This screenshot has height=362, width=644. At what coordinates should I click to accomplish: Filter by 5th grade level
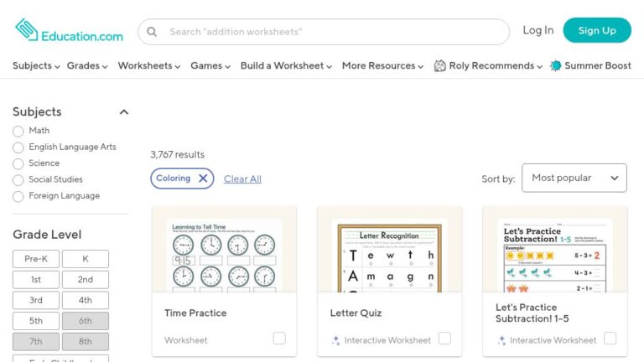click(36, 321)
